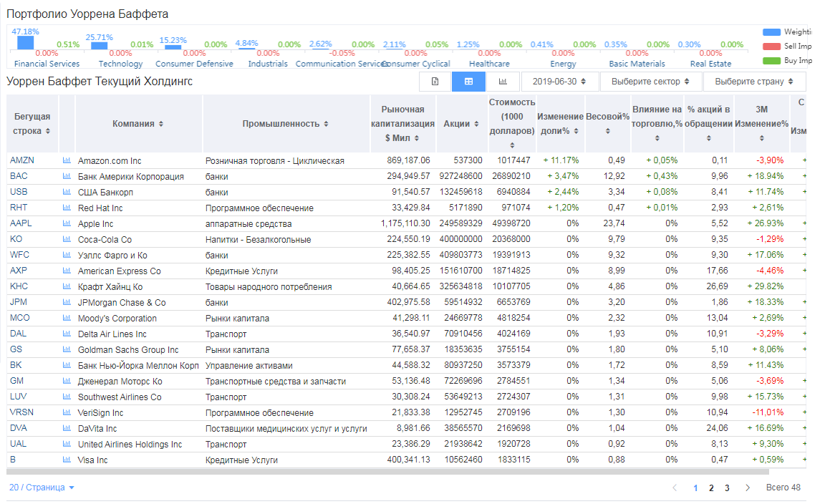The height and width of the screenshot is (504, 825).
Task: Select the Technology sector
Action: pos(120,64)
